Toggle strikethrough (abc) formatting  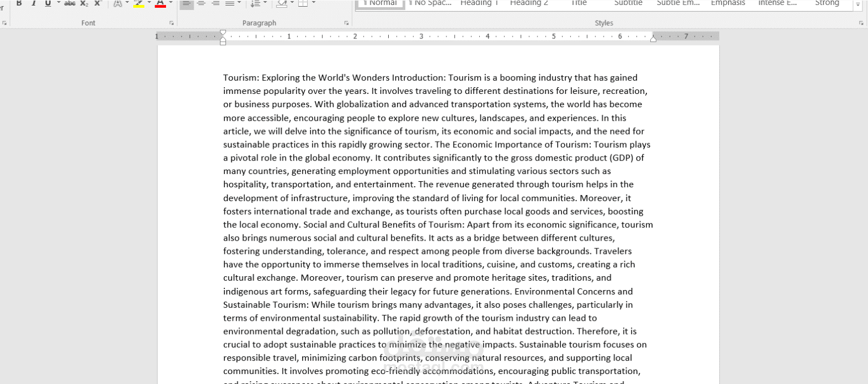(70, 3)
